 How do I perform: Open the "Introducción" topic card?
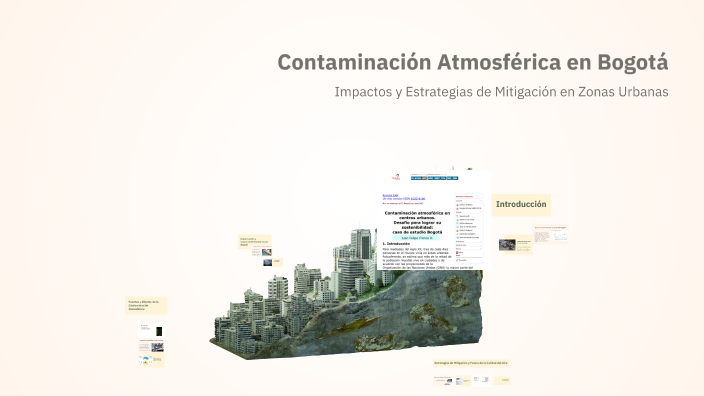(521, 205)
